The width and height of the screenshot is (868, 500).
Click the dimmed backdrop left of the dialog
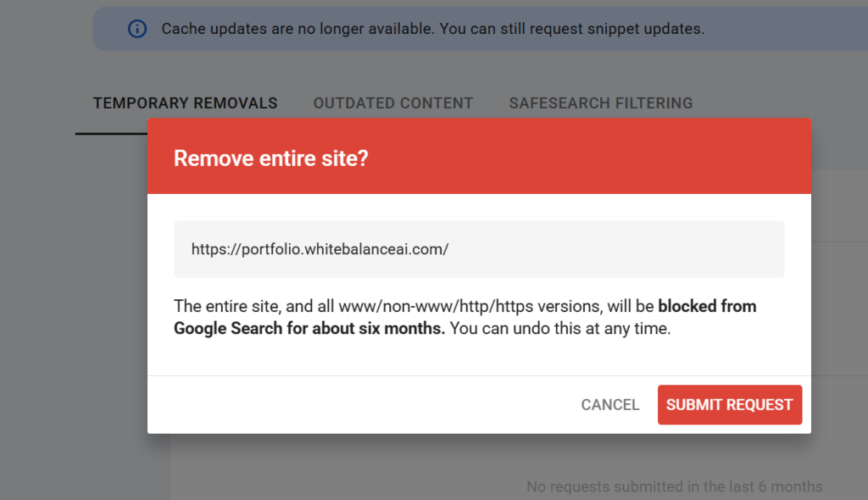72,304
